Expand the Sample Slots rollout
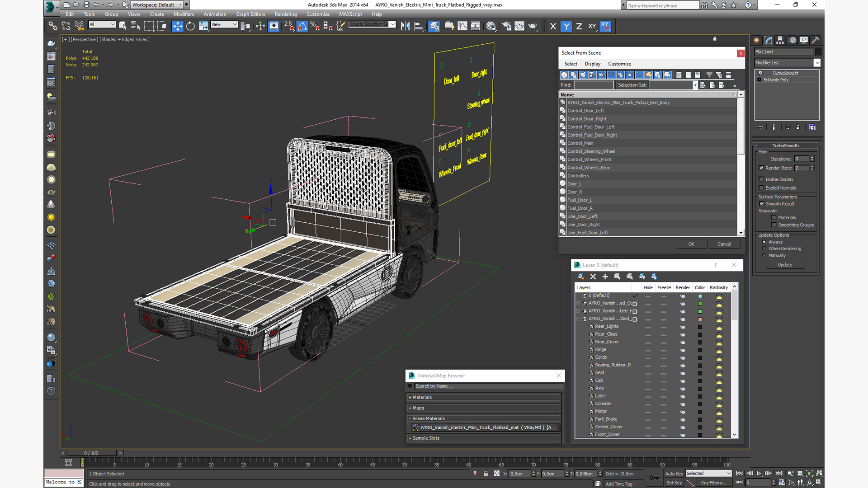The height and width of the screenshot is (488, 868). coord(484,438)
